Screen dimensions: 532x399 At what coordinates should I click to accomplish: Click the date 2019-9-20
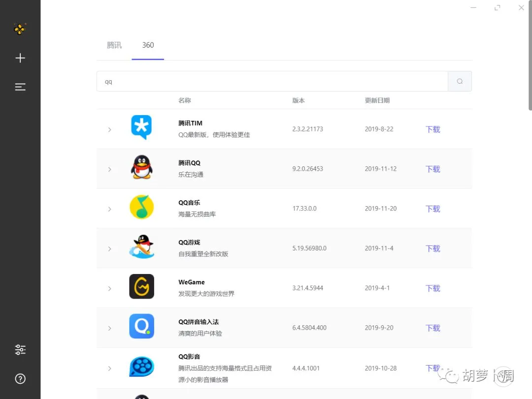[x=379, y=328]
